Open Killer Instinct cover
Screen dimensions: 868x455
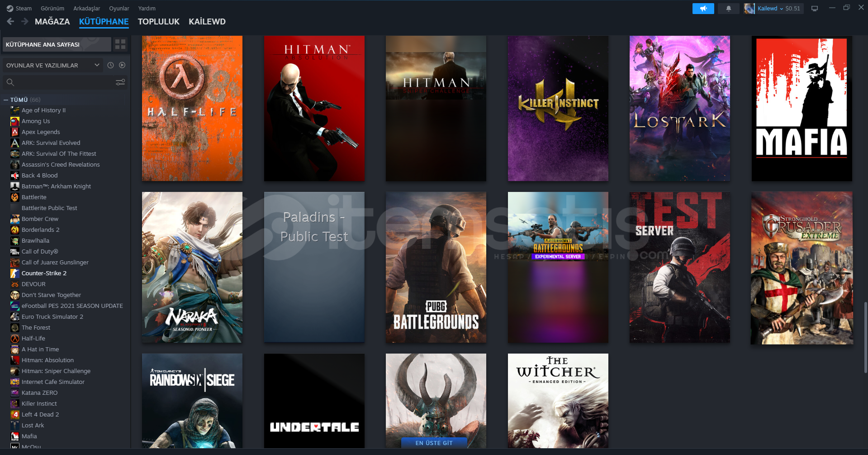click(x=558, y=109)
